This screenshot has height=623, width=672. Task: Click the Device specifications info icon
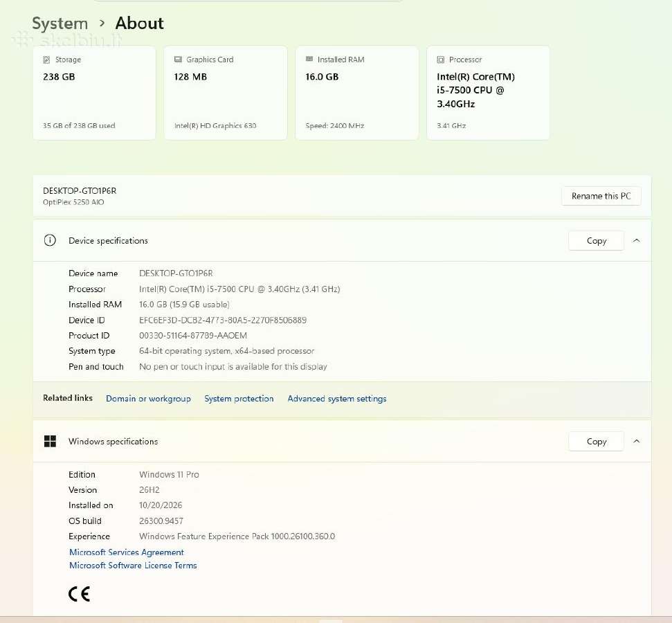50,240
